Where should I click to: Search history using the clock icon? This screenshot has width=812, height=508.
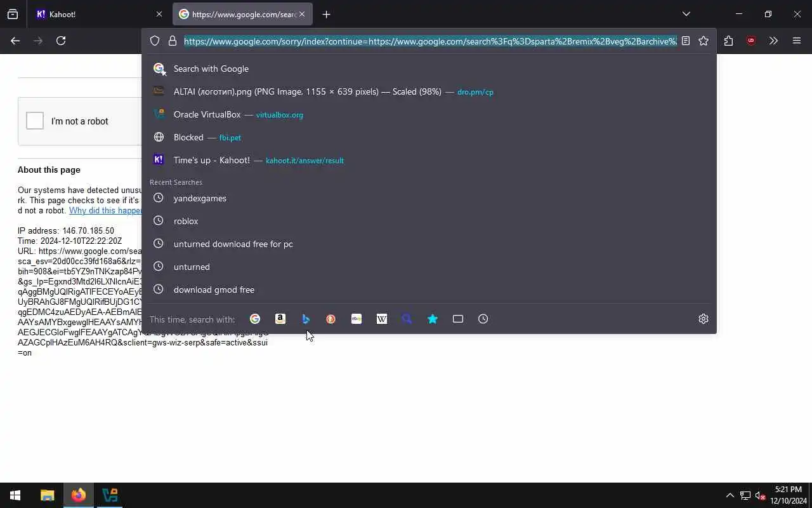point(483,319)
